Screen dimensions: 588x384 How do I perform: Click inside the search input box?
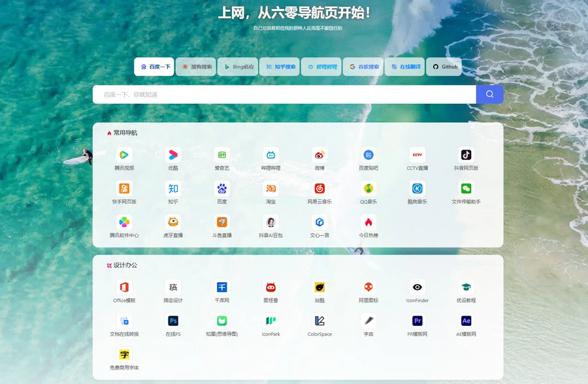coord(281,94)
